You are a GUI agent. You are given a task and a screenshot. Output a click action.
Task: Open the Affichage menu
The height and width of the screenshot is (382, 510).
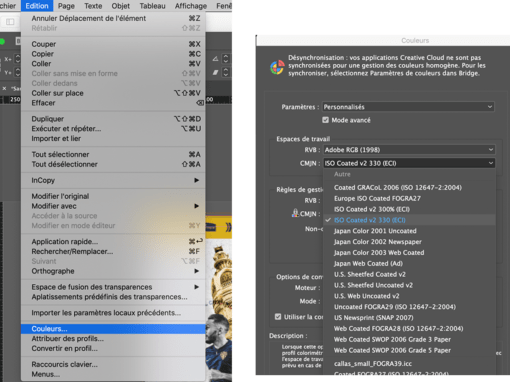click(x=191, y=6)
